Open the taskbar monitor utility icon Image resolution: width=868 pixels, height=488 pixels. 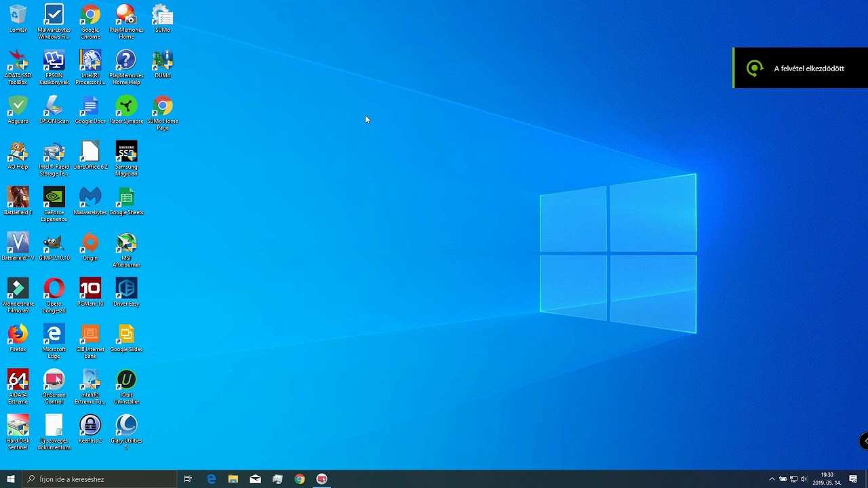[277, 479]
